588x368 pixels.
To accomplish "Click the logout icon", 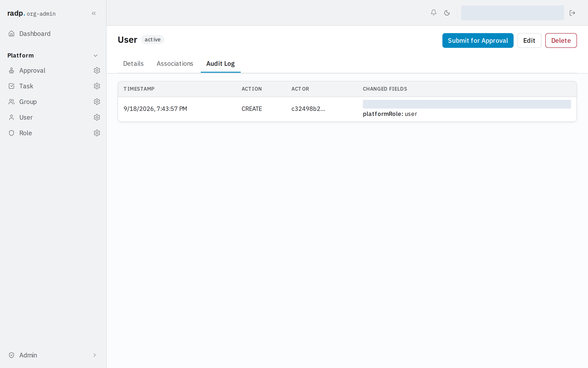I will 572,13.
